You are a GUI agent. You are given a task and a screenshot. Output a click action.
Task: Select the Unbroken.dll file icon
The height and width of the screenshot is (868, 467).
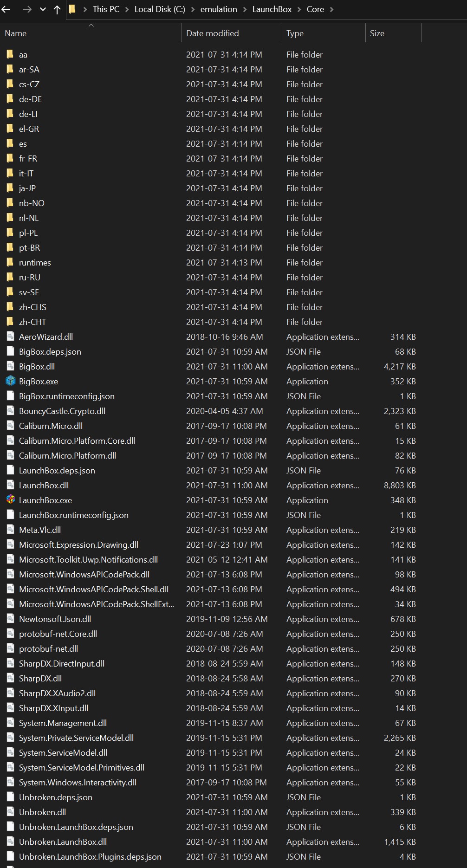[10, 812]
